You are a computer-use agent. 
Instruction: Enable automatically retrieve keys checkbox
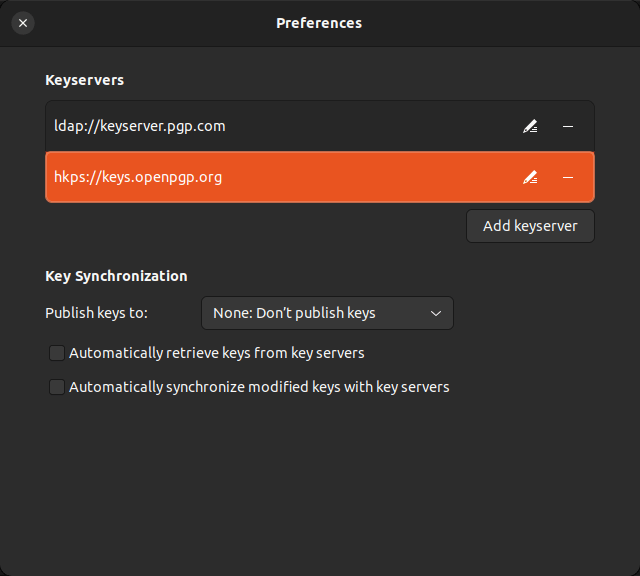point(57,353)
